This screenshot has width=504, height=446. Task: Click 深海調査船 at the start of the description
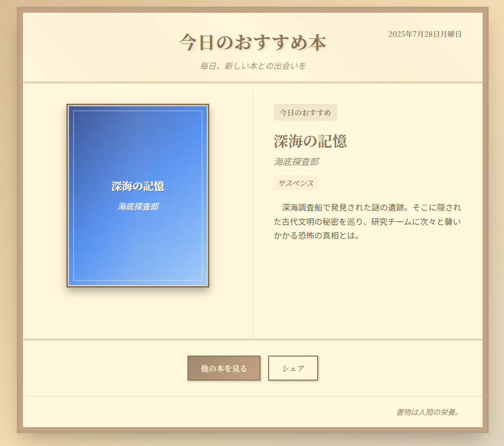[302, 207]
